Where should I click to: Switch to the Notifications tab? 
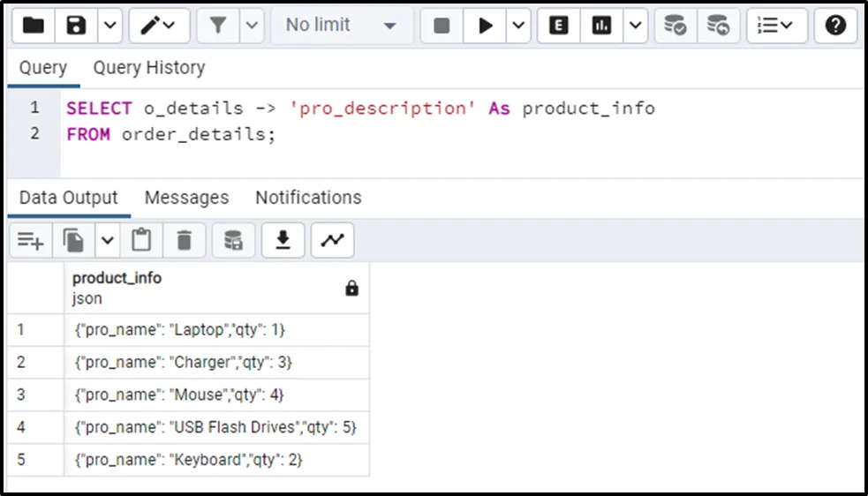click(x=308, y=198)
